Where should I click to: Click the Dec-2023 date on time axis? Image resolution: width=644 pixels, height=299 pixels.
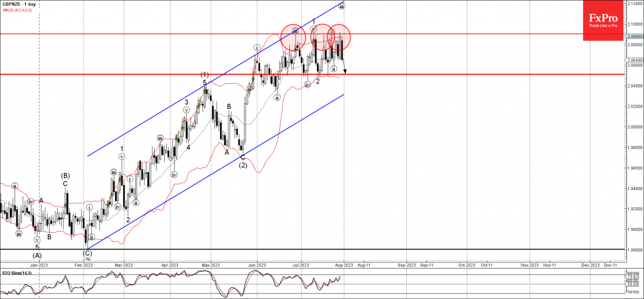pyautogui.click(x=589, y=266)
